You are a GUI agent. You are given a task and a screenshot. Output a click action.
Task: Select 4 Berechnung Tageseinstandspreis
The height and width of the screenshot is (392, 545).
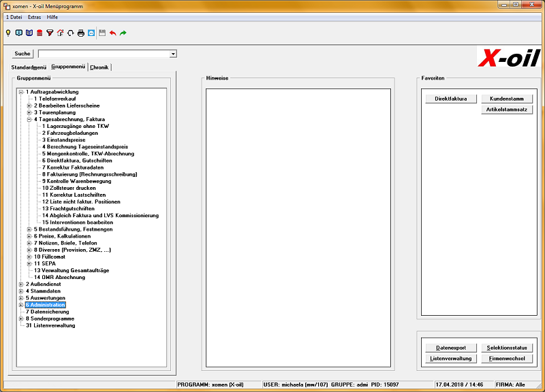[85, 147]
